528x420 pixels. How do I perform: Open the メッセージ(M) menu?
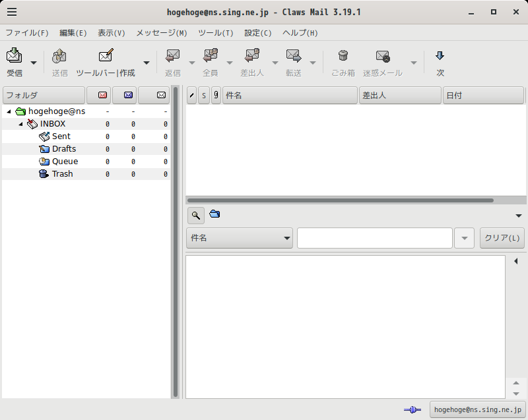click(162, 33)
